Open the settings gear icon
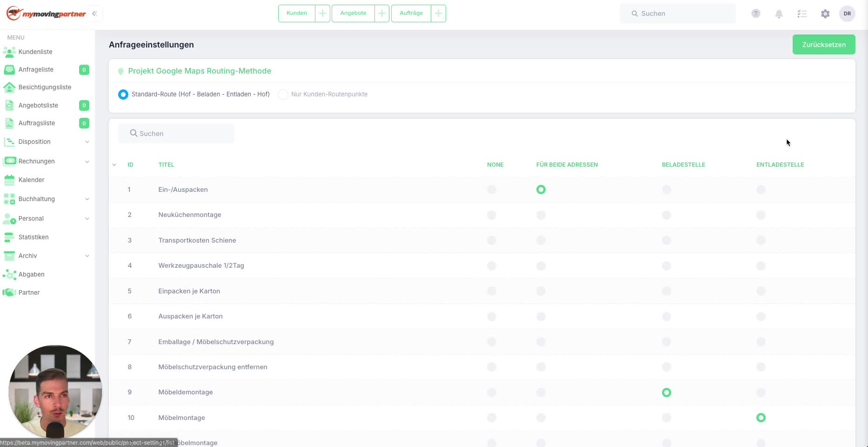This screenshot has height=447, width=868. pos(825,14)
